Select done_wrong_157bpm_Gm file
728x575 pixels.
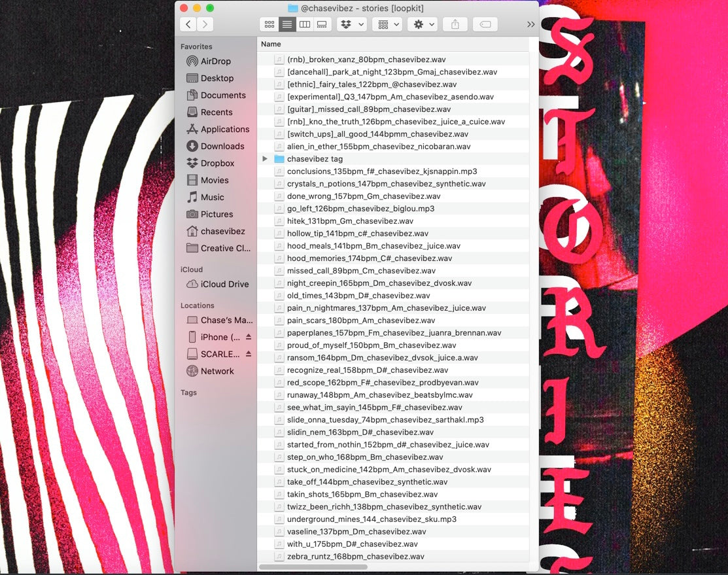[393, 196]
